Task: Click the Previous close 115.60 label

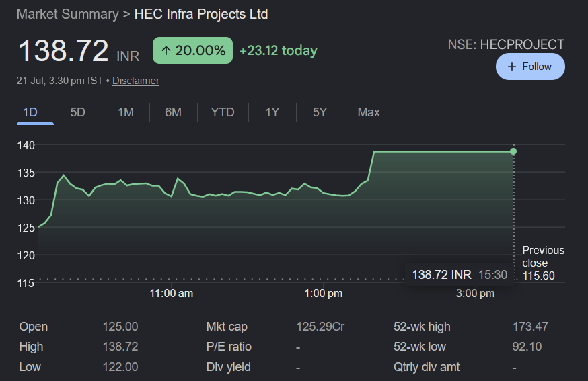Action: tap(543, 263)
